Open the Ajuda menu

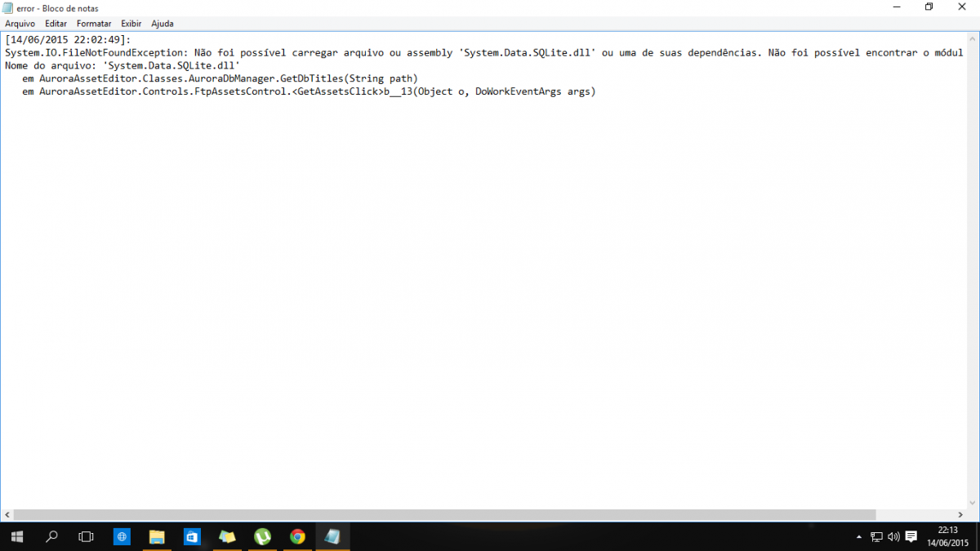pos(162,24)
